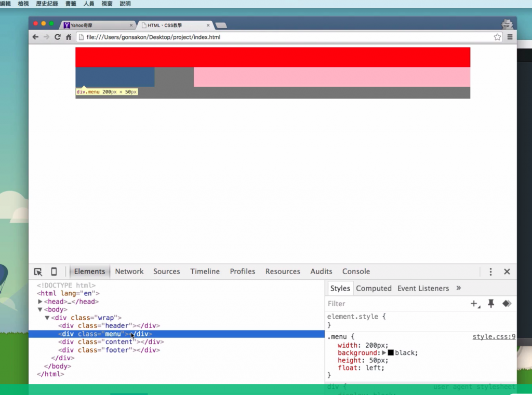The image size is (532, 395).
Task: Click the incognito avatar icon
Action: click(507, 24)
